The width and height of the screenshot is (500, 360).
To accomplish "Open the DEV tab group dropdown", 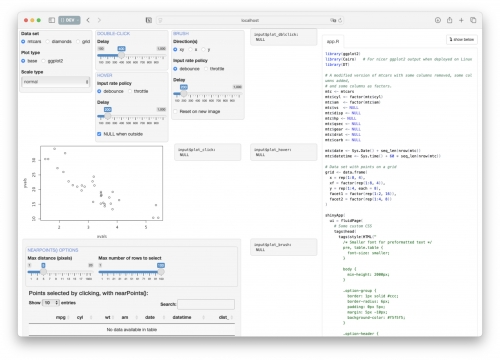I will (x=69, y=20).
